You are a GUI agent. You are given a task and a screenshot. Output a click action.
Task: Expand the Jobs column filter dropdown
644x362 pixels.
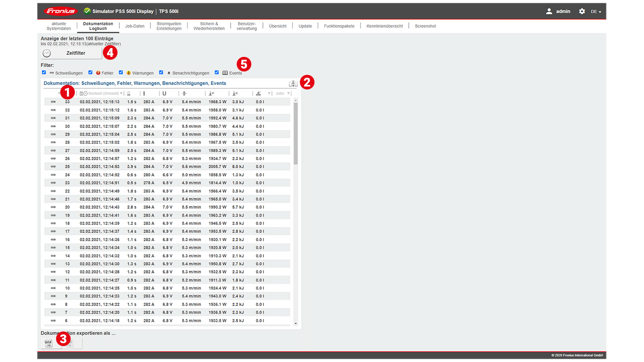288,94
